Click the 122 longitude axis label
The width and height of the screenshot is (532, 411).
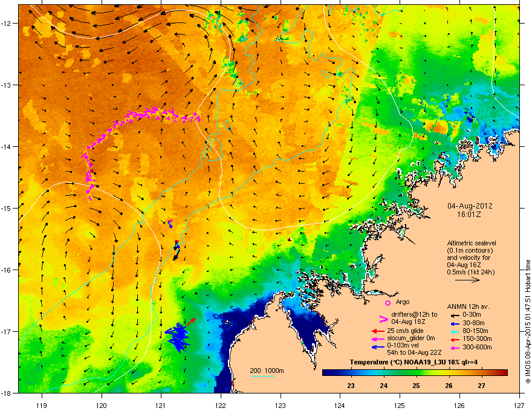[221, 405]
